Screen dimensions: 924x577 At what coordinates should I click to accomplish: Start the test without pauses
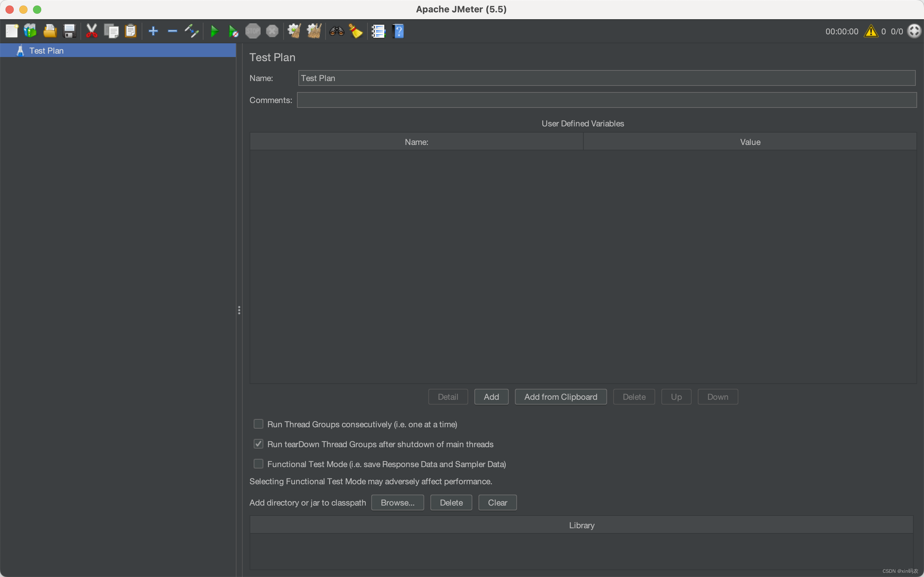coord(233,31)
